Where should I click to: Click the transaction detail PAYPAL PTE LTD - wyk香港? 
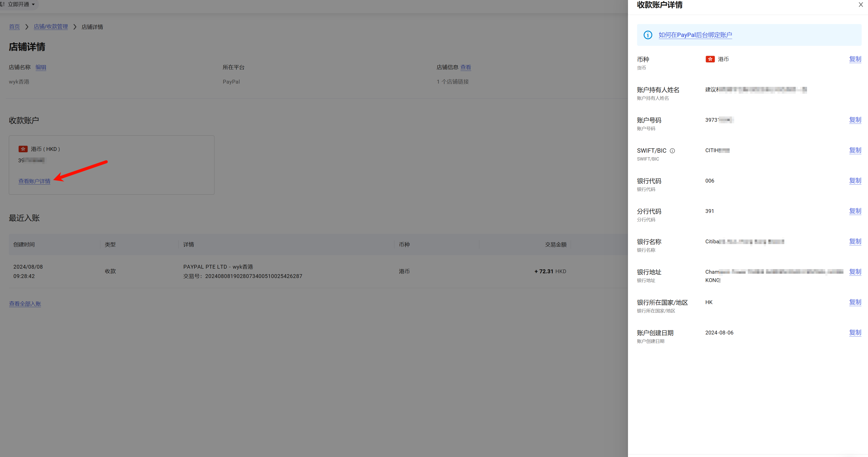(x=218, y=266)
